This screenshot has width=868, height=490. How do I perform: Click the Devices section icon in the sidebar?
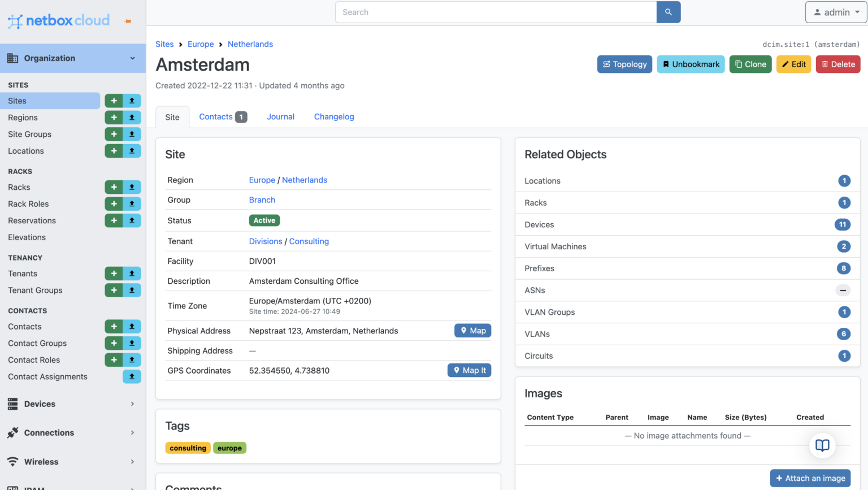click(12, 404)
